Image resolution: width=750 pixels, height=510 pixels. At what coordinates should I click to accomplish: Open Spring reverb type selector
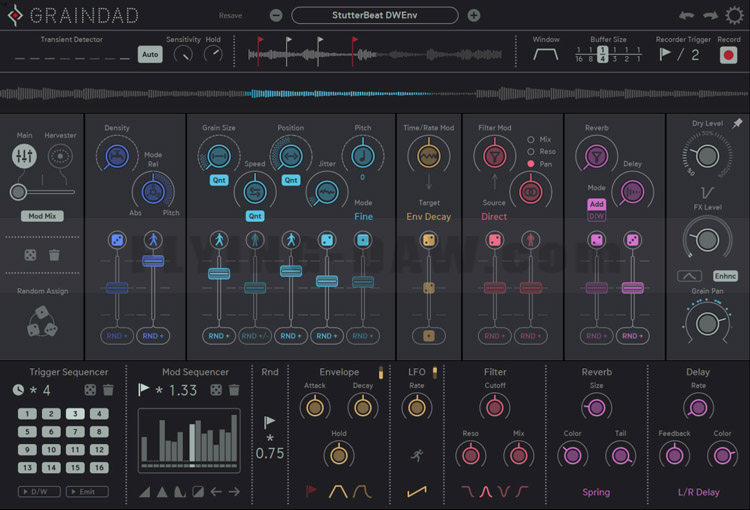pos(596,492)
